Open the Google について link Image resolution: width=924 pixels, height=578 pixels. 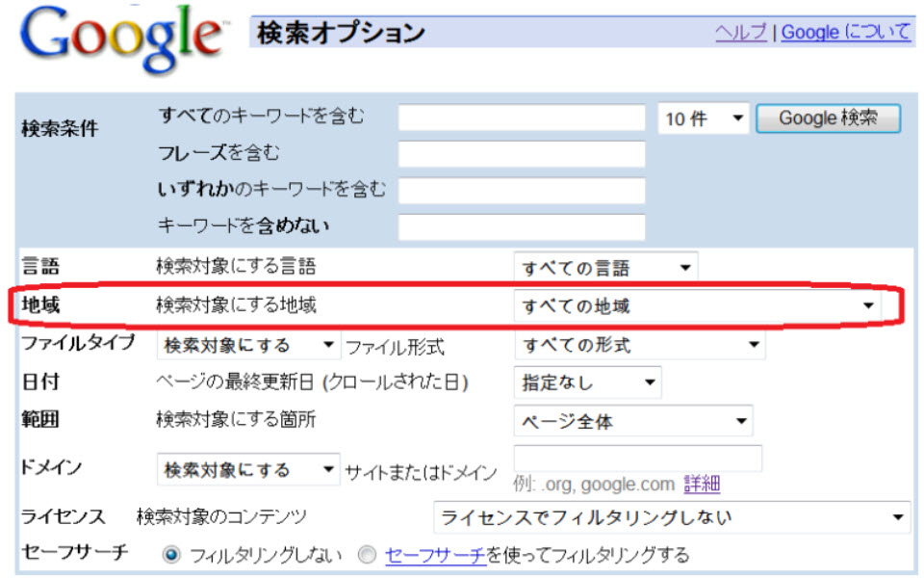click(x=845, y=32)
